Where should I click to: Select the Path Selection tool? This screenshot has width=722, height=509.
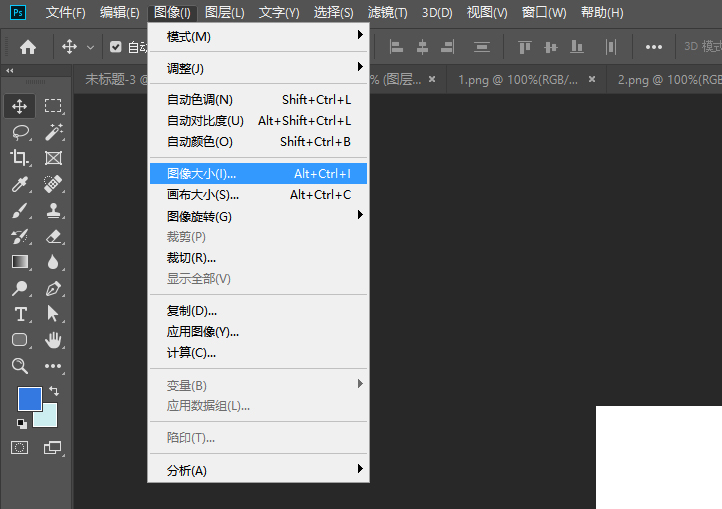53,314
